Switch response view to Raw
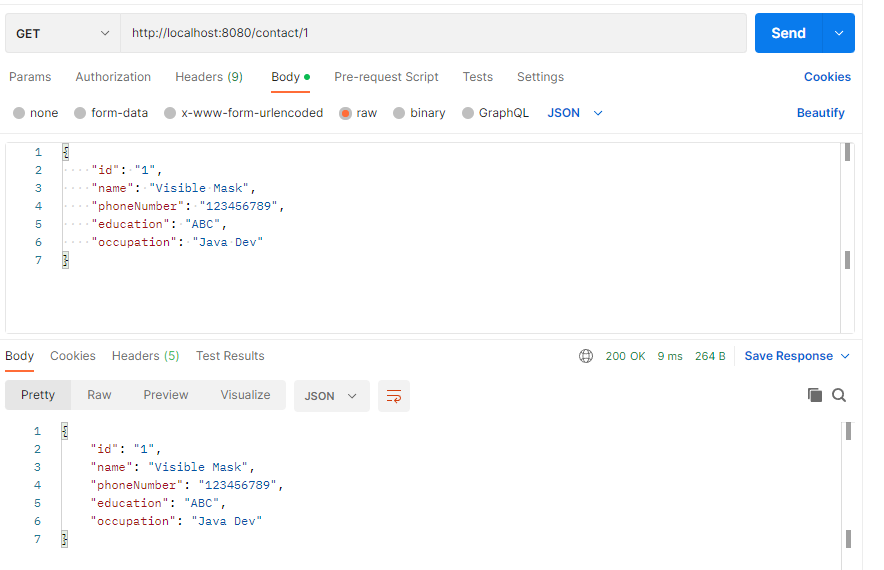The image size is (884, 570). click(99, 395)
